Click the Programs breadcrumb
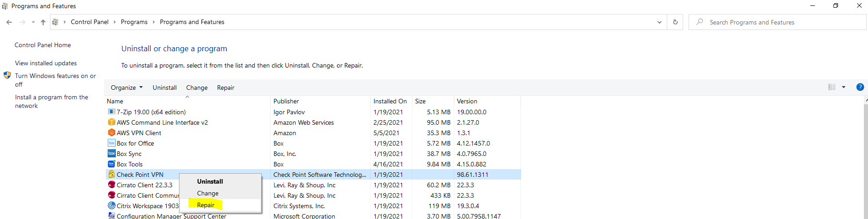Viewport: 868px width, 219px height. point(134,22)
